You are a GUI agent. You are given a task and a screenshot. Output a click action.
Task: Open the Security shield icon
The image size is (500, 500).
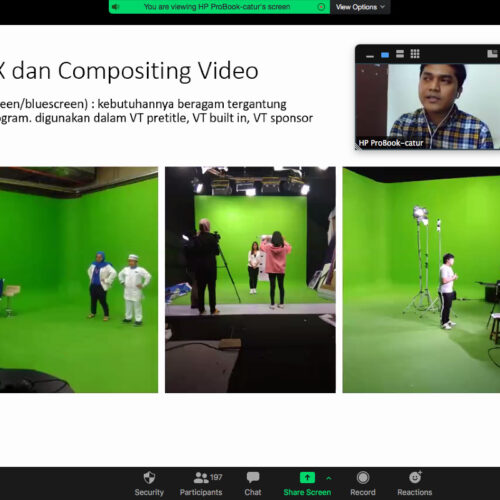[x=149, y=477]
